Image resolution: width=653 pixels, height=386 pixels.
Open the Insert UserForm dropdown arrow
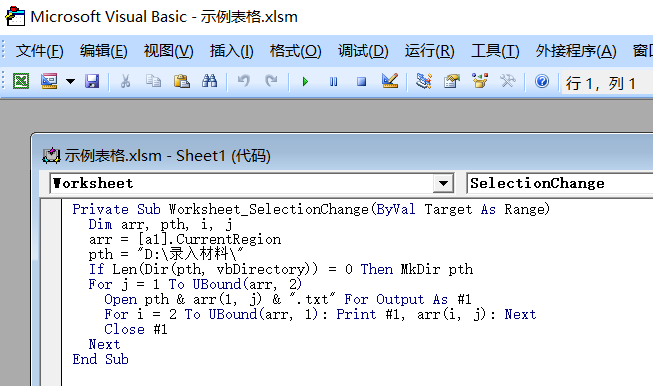click(70, 81)
